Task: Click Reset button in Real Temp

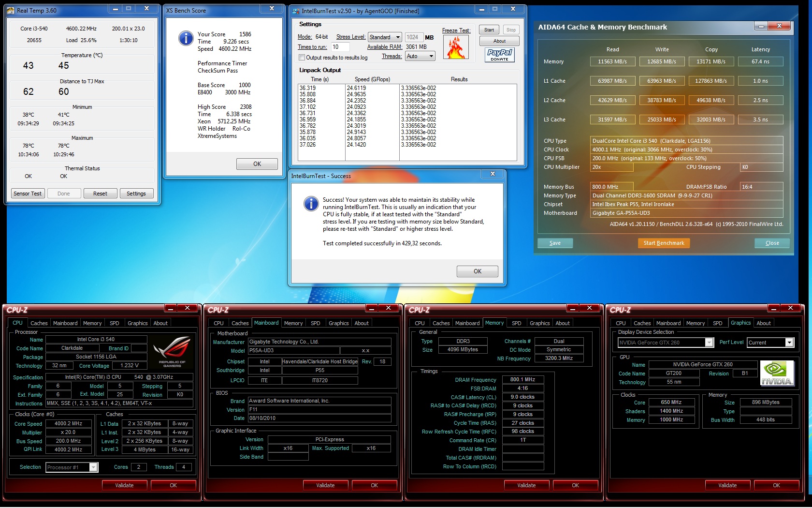Action: click(100, 194)
